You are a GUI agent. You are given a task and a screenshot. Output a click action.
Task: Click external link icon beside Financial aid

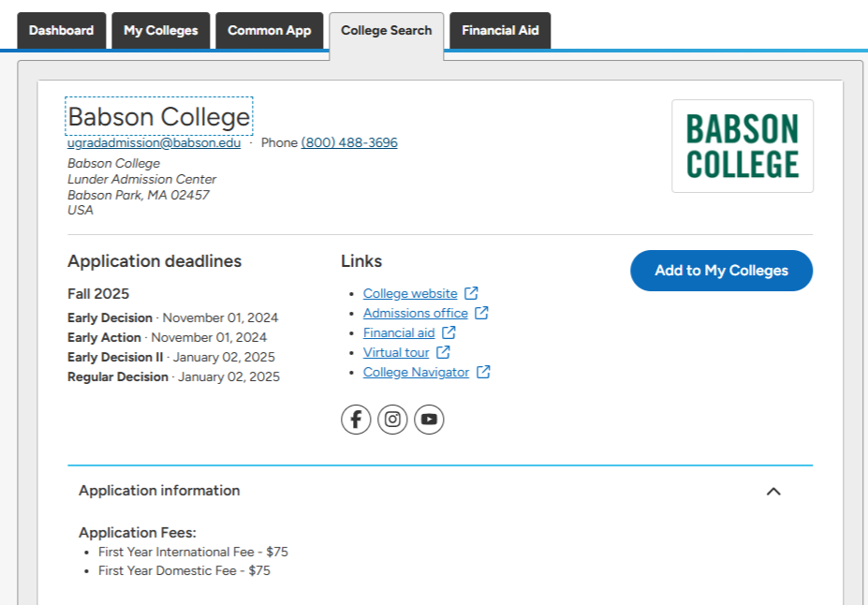(449, 332)
